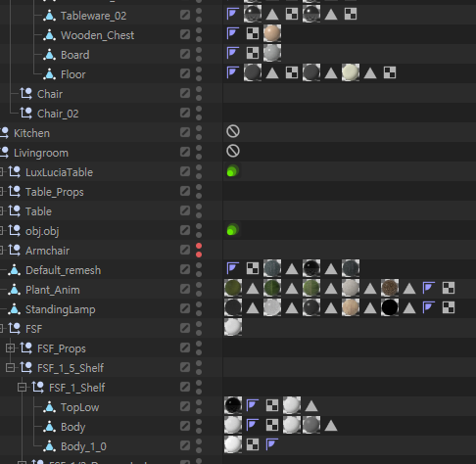Screen dimensions: 476x464
Task: Select the UVW tag on Wooden_Chest
Action: coord(253,33)
